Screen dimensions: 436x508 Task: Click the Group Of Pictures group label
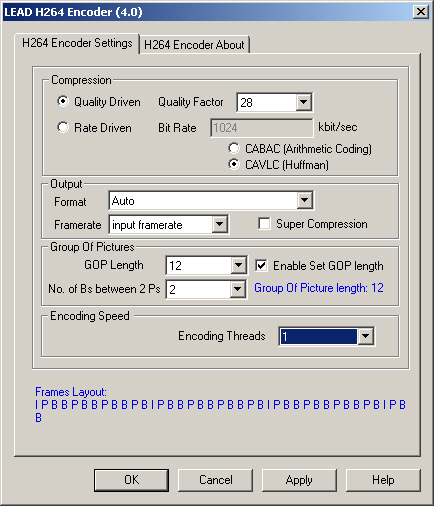92,247
